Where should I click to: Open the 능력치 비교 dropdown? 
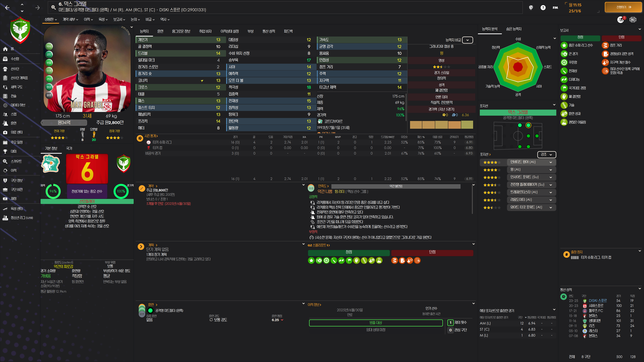point(467,40)
